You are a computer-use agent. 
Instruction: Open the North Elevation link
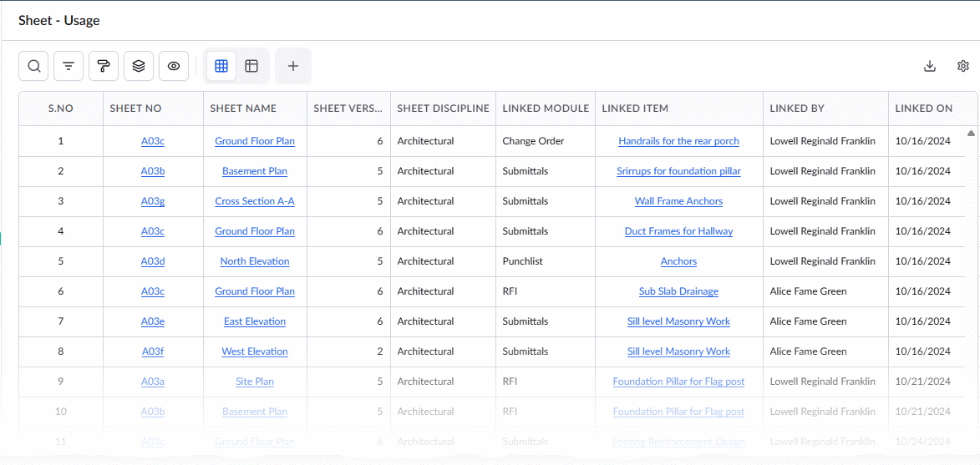coord(255,261)
